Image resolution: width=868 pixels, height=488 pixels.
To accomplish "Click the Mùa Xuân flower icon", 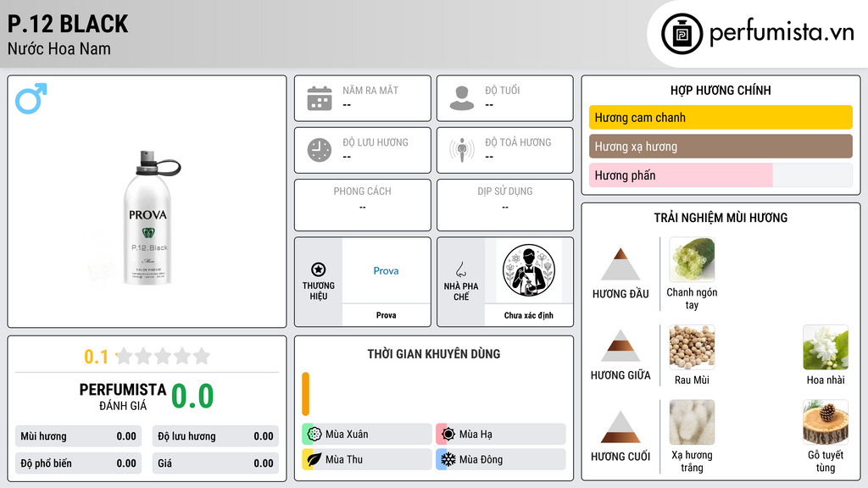I will (314, 435).
